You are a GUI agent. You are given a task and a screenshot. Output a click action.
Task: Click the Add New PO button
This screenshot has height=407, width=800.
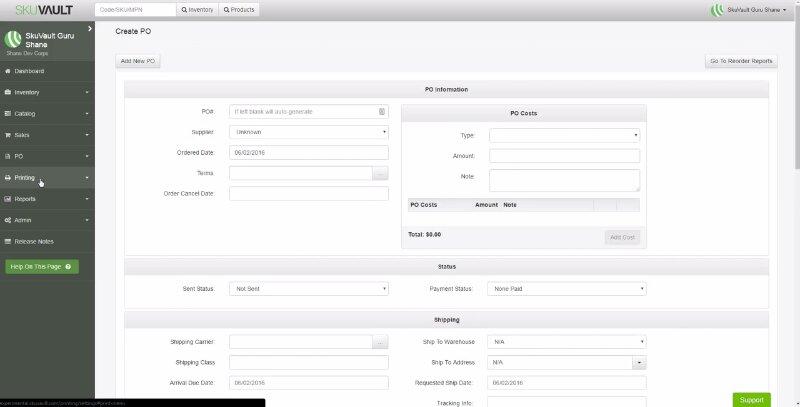tap(138, 61)
